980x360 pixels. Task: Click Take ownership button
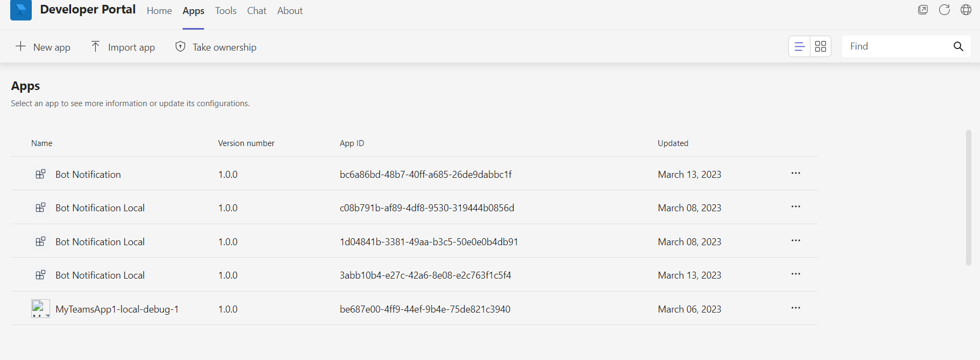click(216, 47)
